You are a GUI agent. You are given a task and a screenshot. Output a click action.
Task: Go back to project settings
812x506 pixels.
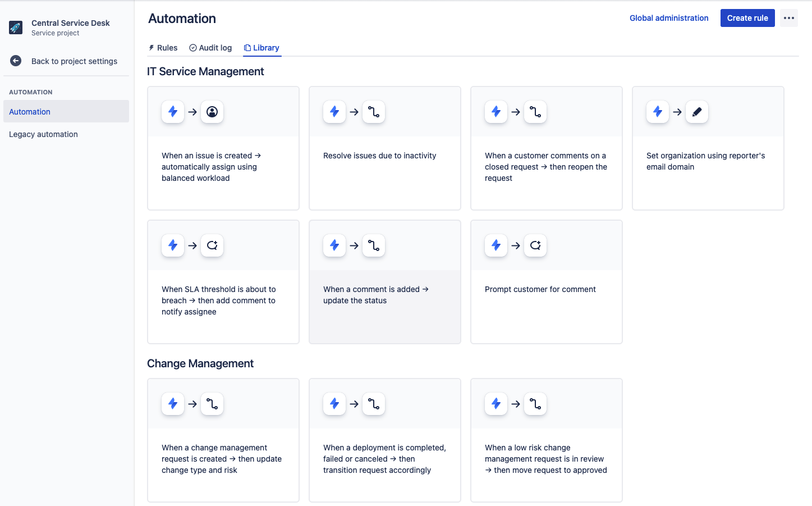(x=74, y=61)
